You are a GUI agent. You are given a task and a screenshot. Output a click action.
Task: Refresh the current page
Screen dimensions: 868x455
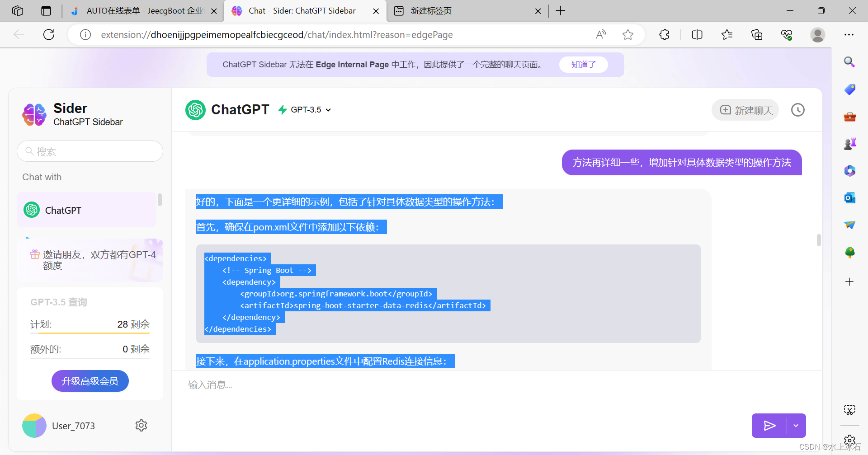49,34
